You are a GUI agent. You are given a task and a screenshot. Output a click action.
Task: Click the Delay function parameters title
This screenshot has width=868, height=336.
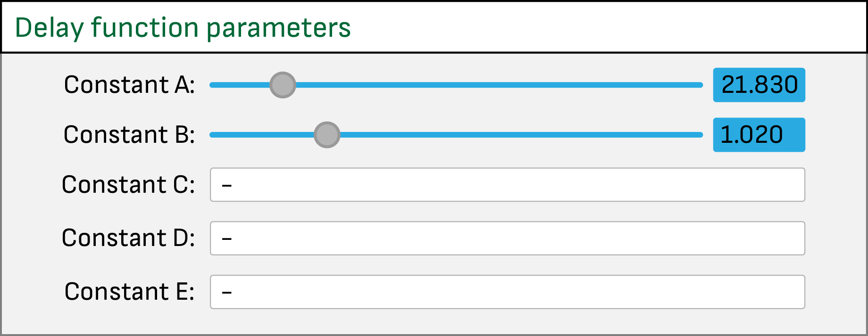click(183, 26)
